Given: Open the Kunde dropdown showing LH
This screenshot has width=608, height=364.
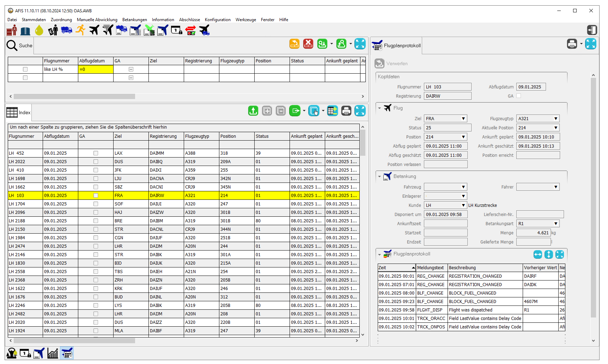Looking at the screenshot, I should (463, 205).
